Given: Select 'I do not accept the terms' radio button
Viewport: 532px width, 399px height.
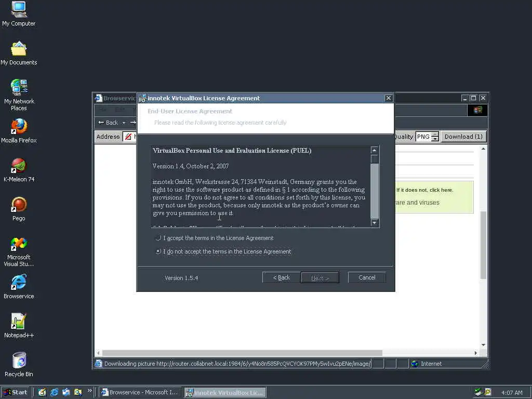Looking at the screenshot, I should (158, 251).
